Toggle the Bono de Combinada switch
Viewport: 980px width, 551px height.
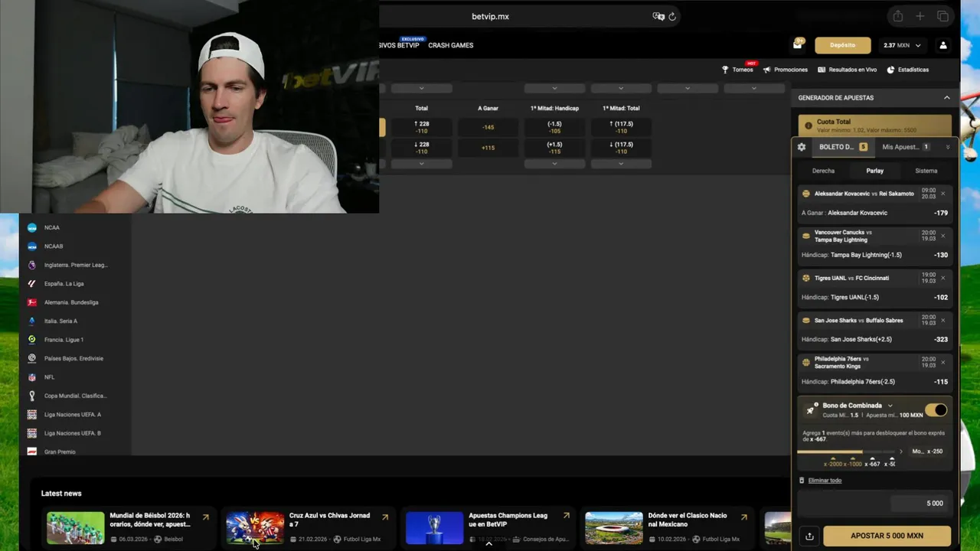tap(936, 410)
